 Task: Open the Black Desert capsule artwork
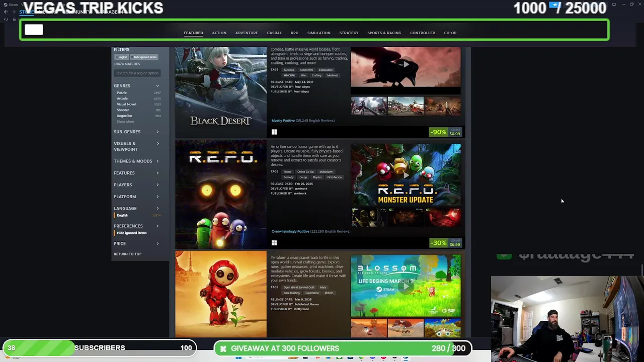[221, 93]
